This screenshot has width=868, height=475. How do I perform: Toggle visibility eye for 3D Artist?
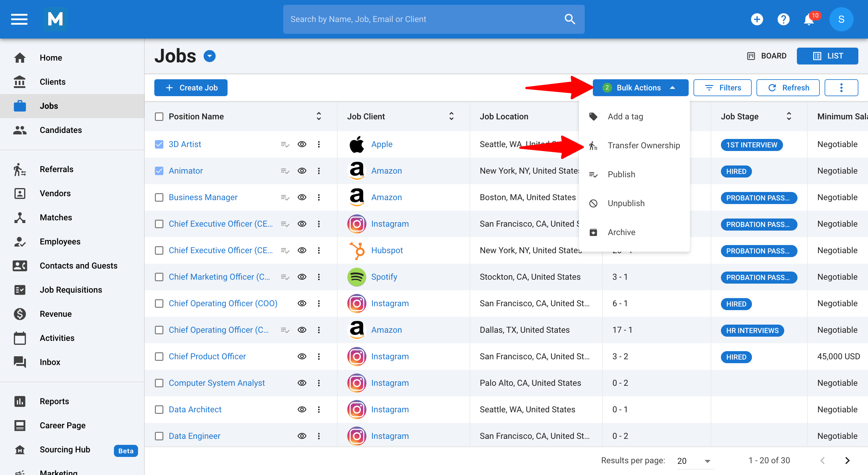(x=302, y=144)
